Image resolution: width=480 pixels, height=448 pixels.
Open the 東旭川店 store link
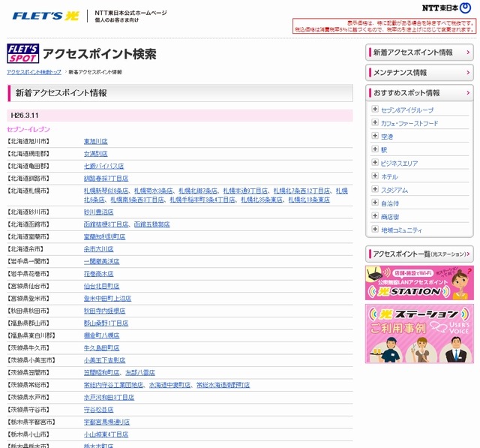96,142
